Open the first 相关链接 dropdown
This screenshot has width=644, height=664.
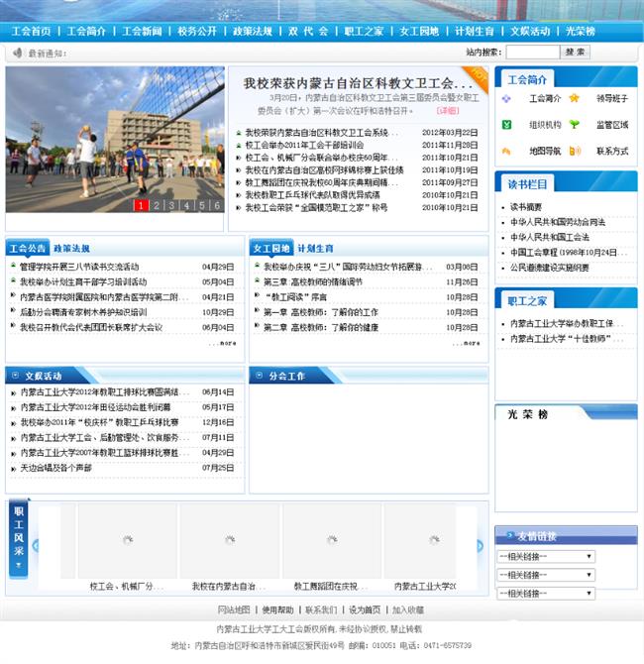coord(546,557)
